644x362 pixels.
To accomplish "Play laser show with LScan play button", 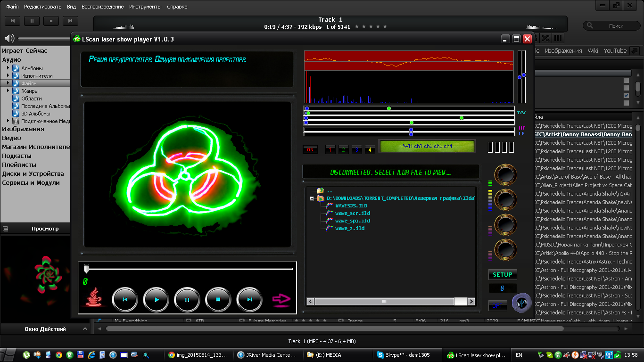I will 156,299.
